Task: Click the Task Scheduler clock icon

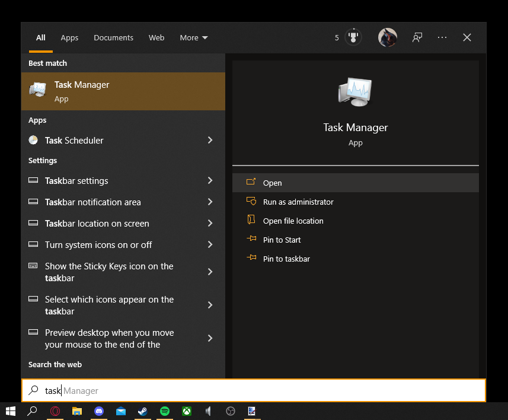Action: (33, 140)
